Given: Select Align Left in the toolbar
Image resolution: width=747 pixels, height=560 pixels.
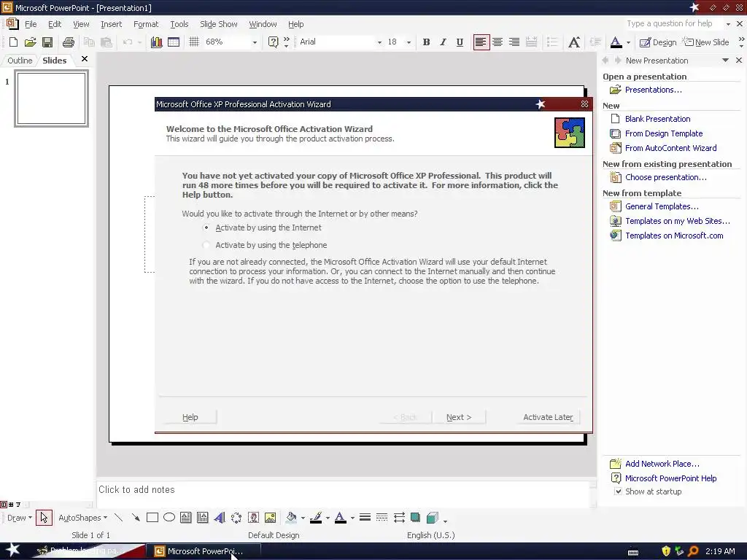Looking at the screenshot, I should click(x=481, y=42).
